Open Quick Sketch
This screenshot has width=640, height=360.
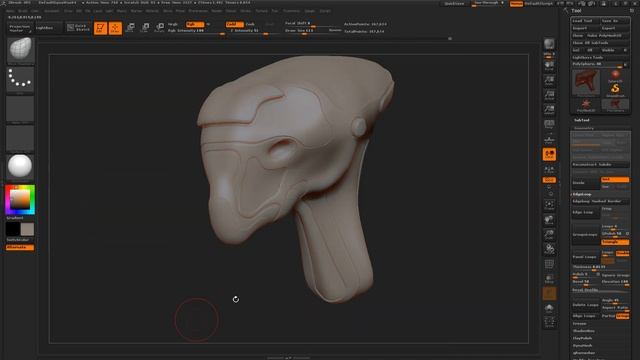(78, 28)
